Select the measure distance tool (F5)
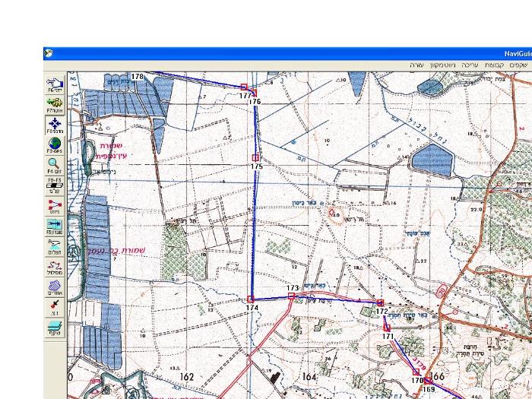Image resolution: width=532 pixels, height=399 pixels. click(55, 227)
